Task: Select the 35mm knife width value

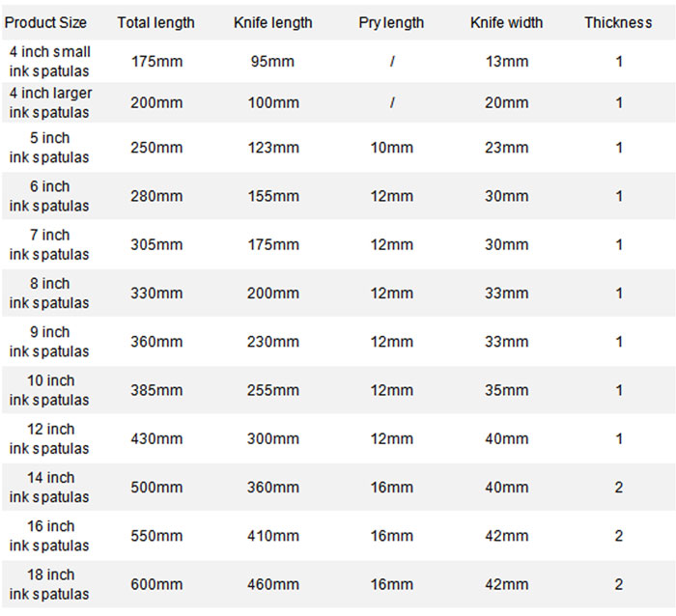Action: pyautogui.click(x=507, y=390)
